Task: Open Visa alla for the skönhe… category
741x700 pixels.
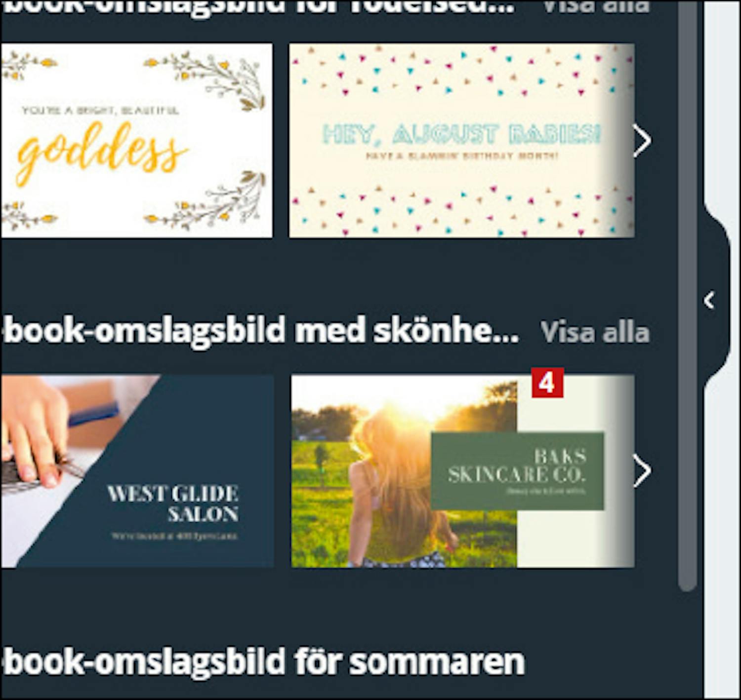Action: (x=595, y=332)
